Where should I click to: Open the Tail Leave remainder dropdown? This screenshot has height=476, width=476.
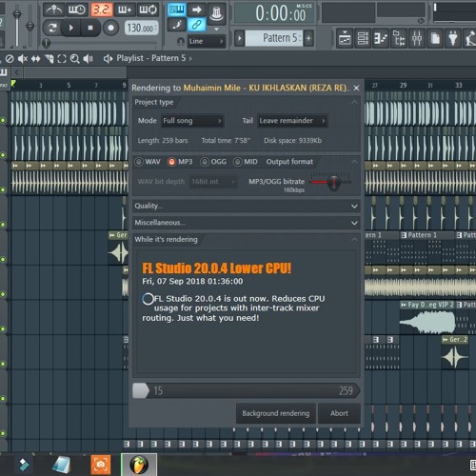point(292,121)
